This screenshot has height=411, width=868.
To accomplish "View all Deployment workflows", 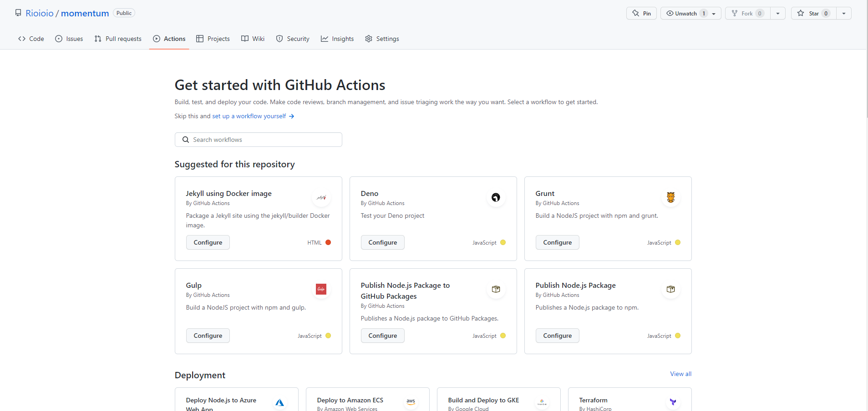I will [x=681, y=374].
